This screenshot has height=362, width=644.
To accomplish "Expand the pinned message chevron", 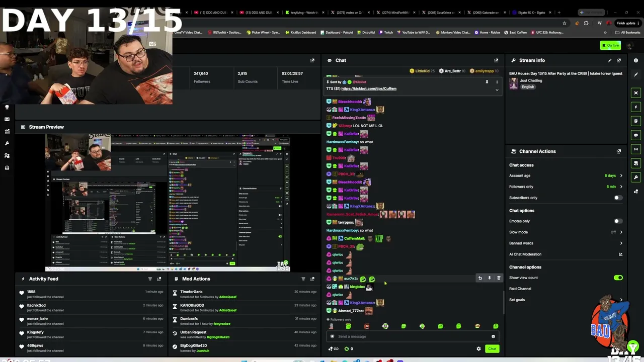I will [x=497, y=90].
